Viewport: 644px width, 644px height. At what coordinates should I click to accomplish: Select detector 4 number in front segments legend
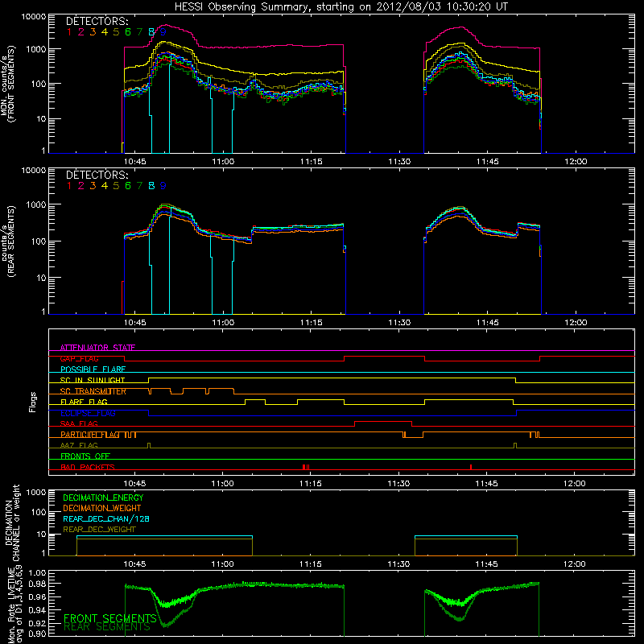coord(105,32)
